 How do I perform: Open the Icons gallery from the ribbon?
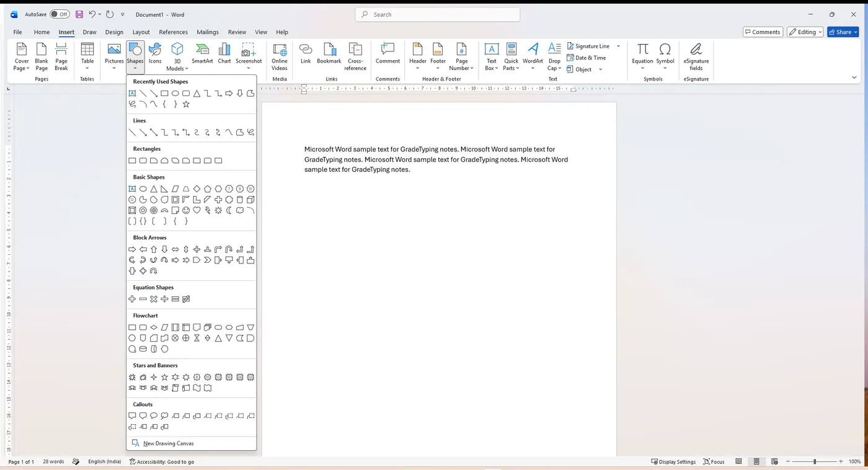(155, 53)
